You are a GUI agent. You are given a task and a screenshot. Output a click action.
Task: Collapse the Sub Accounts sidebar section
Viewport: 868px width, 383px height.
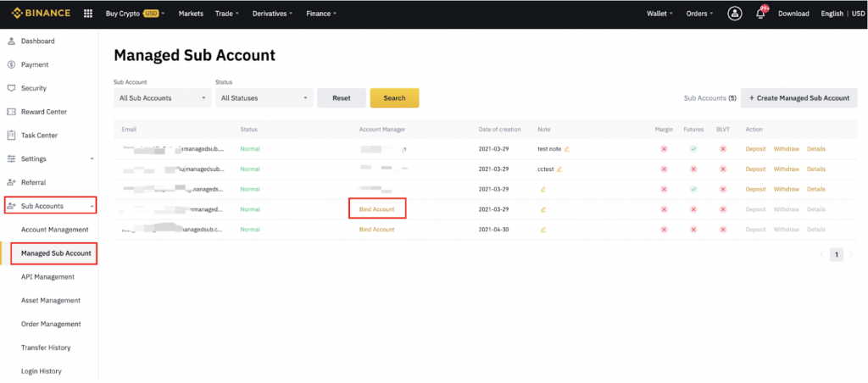tap(92, 206)
